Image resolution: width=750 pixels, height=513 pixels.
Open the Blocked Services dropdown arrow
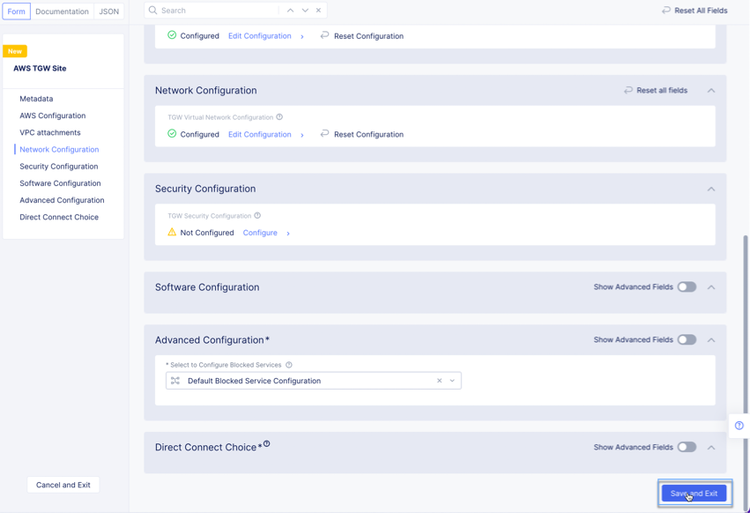(452, 381)
